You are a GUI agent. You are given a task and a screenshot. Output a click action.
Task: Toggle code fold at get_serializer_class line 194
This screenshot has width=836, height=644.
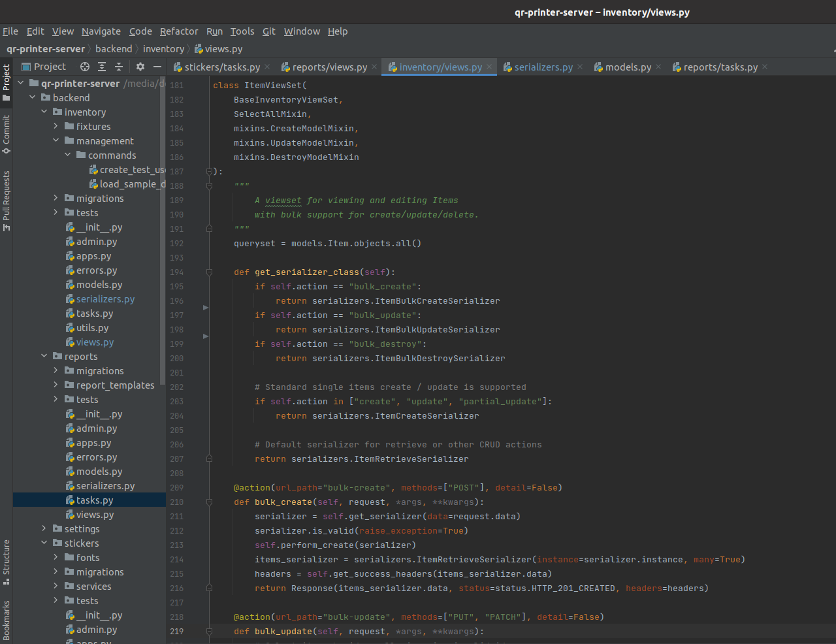click(x=209, y=272)
